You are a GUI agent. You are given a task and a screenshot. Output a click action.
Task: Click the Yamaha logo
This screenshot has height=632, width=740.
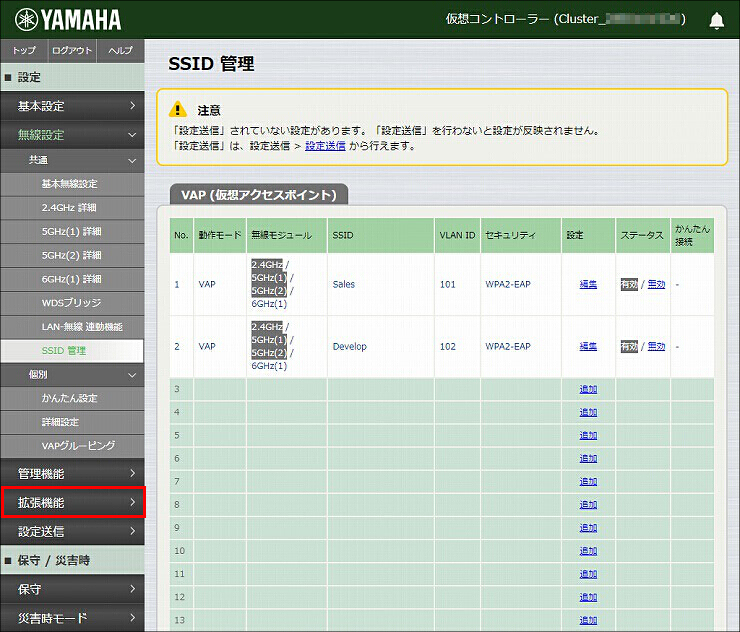[x=68, y=20]
